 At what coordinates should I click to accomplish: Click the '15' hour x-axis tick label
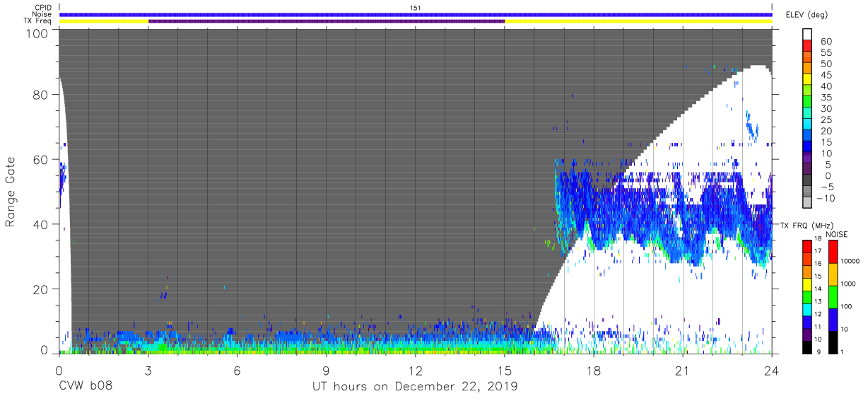(x=505, y=371)
